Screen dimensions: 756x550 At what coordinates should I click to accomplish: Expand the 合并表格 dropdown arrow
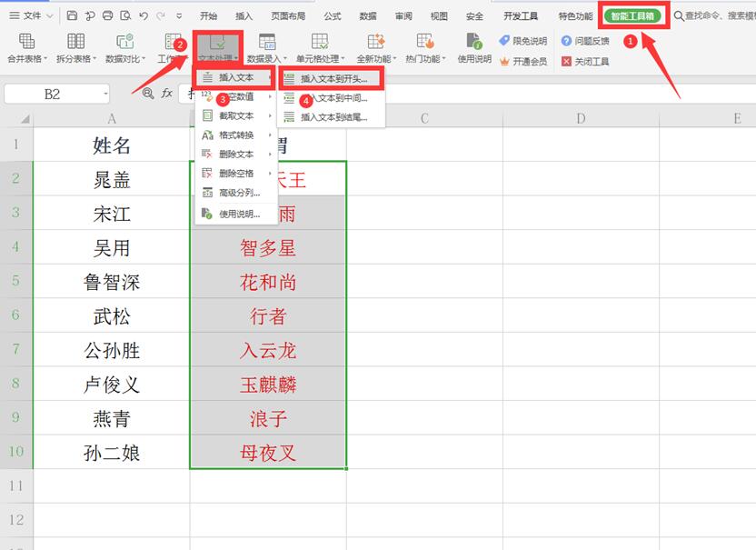pos(45,59)
